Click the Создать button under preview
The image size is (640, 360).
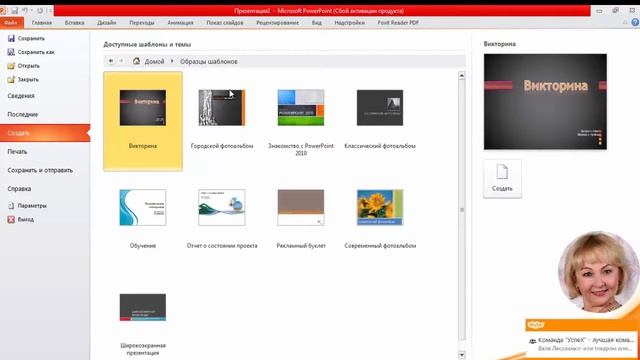click(x=502, y=179)
